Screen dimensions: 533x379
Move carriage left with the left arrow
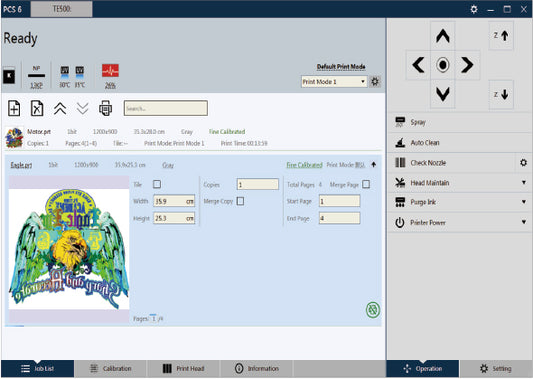418,65
